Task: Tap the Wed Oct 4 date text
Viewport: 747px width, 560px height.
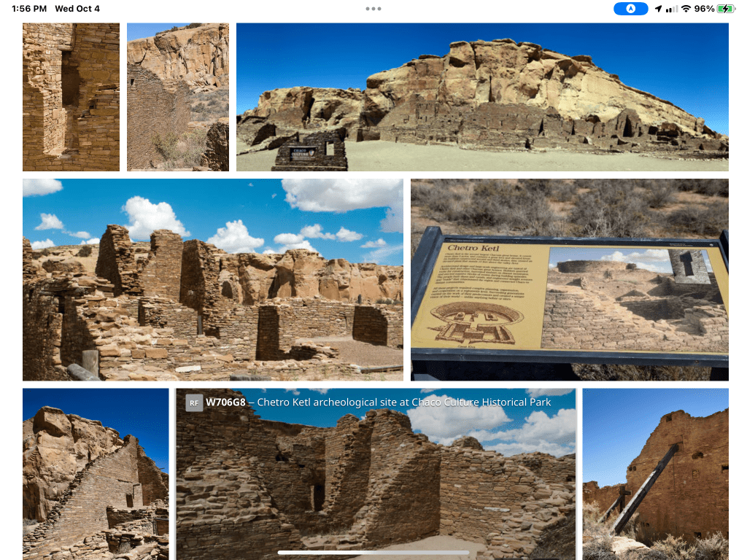Action: pyautogui.click(x=77, y=9)
